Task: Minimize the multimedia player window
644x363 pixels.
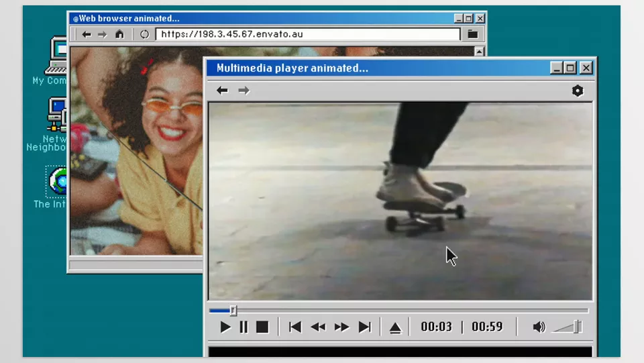Action: 556,68
